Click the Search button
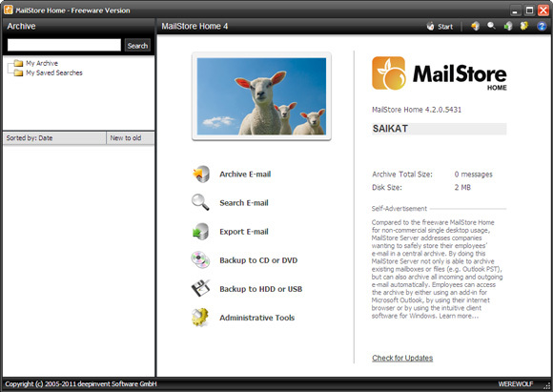Image resolution: width=553 pixels, height=392 pixels. 137,46
